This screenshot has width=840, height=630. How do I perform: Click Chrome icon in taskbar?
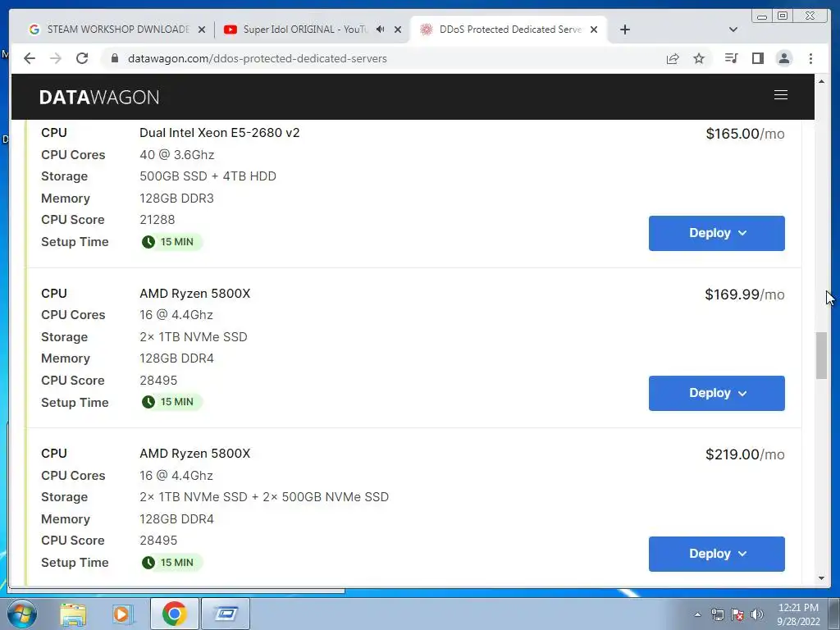(174, 614)
